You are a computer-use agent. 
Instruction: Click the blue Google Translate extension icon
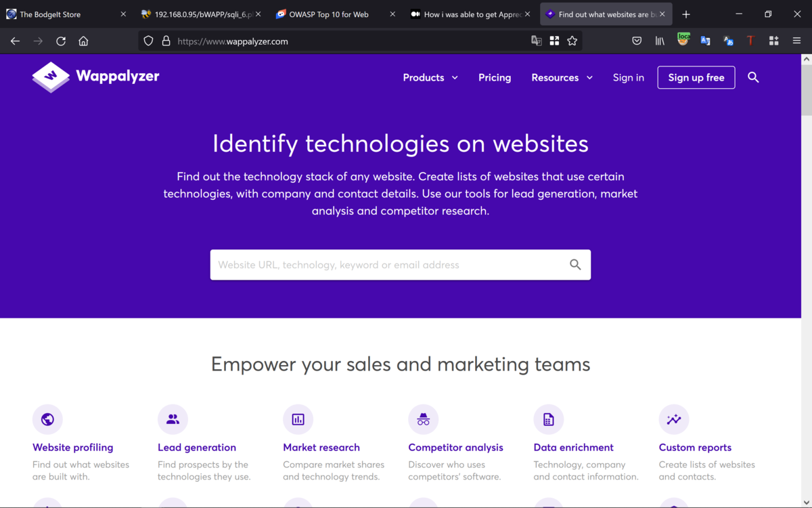click(706, 41)
